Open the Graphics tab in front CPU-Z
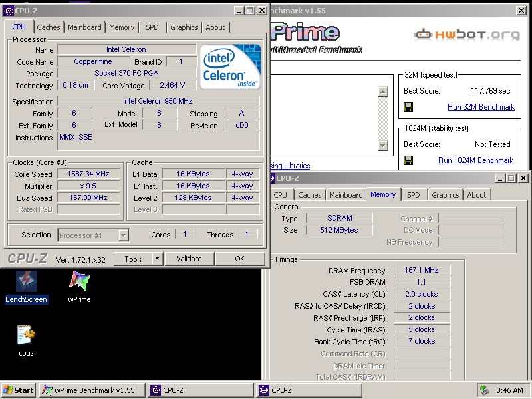This screenshot has width=532, height=399. tap(184, 27)
